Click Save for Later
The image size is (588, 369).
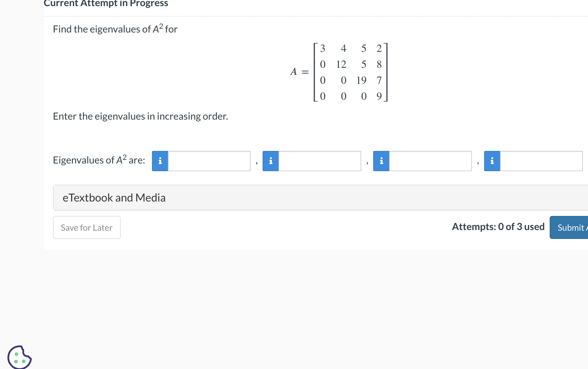pos(86,227)
